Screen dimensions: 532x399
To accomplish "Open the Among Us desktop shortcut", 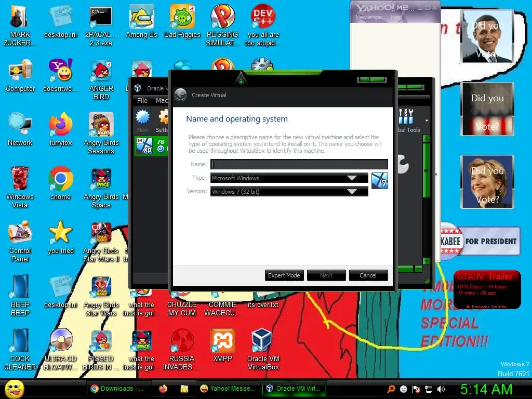I will [x=141, y=21].
